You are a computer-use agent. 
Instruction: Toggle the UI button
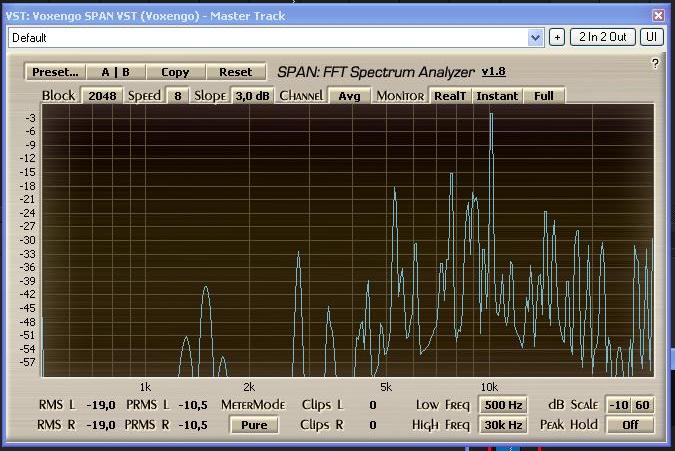pyautogui.click(x=651, y=37)
